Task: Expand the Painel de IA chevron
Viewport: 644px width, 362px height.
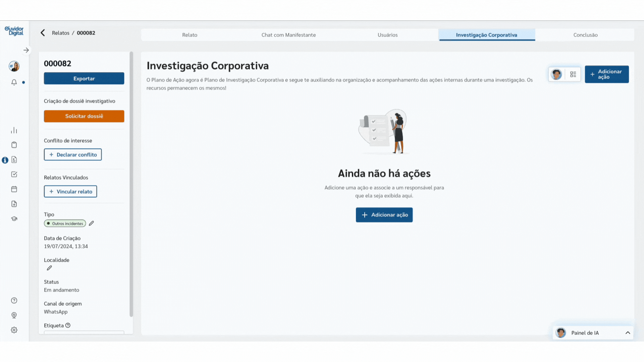Action: pyautogui.click(x=628, y=333)
